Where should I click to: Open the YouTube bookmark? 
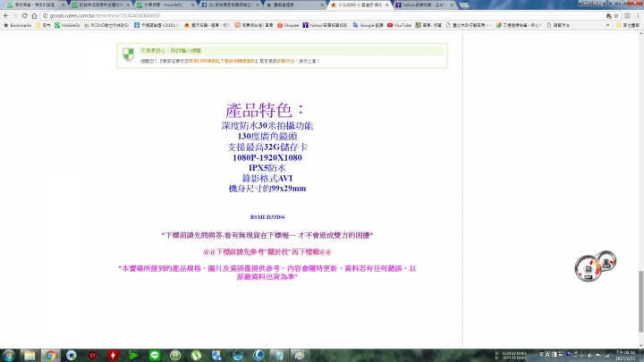tap(399, 25)
